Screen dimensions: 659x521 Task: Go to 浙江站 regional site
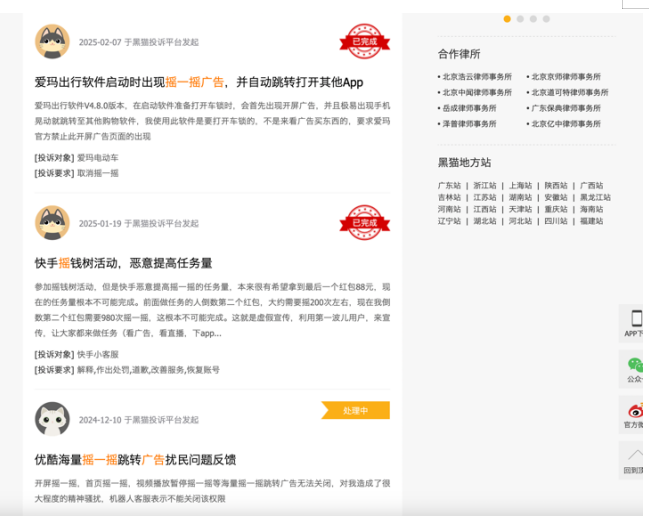pyautogui.click(x=485, y=185)
